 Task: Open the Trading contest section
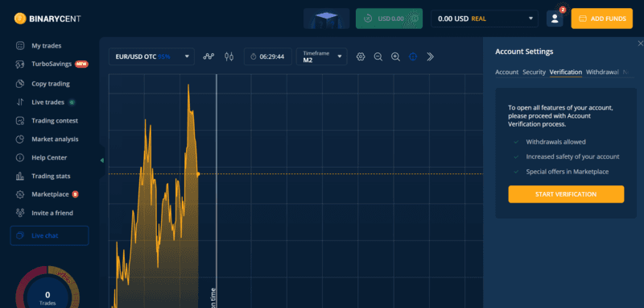[54, 121]
